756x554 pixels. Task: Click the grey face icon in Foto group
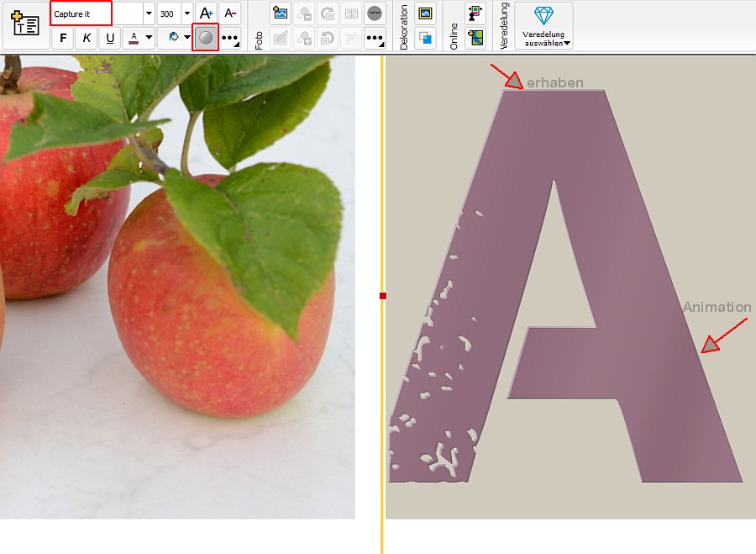coord(375,13)
